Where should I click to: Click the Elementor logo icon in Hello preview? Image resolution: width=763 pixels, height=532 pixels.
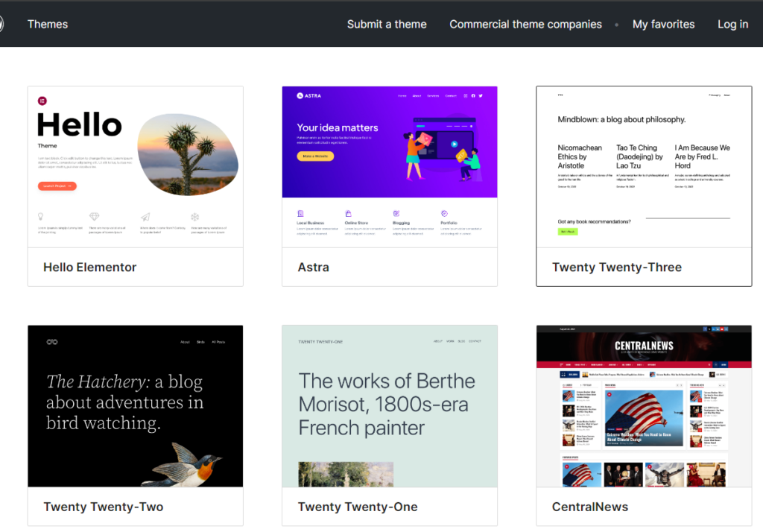point(42,101)
